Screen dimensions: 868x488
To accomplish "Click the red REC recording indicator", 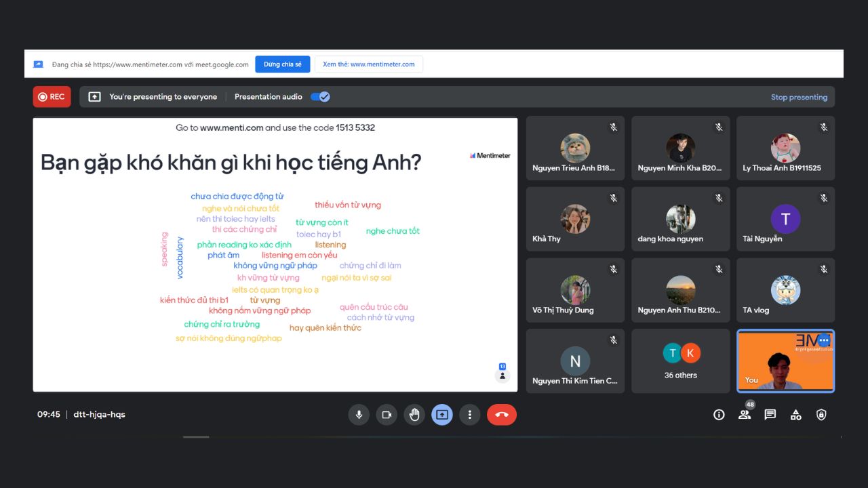I will [x=52, y=97].
